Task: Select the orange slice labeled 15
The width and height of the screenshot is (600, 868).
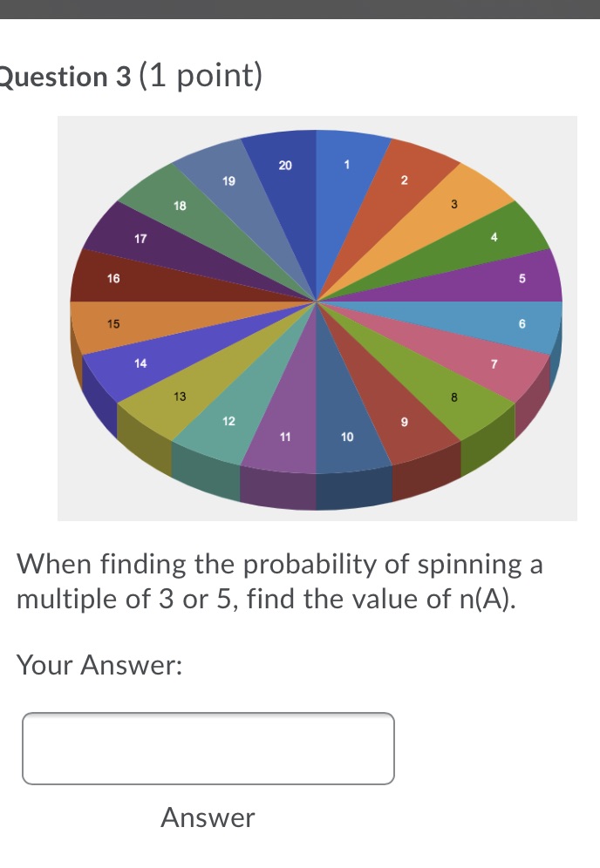Action: 113,323
